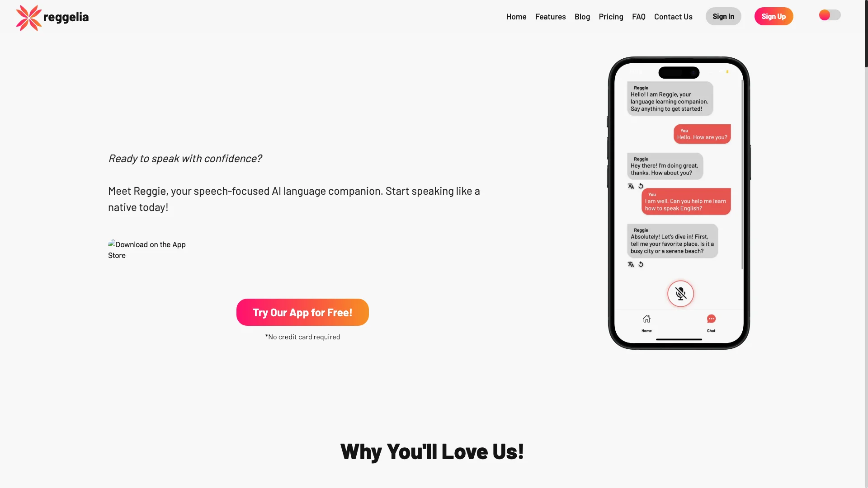The height and width of the screenshot is (488, 868).
Task: Expand the FAQ navigation menu item
Action: click(x=638, y=16)
